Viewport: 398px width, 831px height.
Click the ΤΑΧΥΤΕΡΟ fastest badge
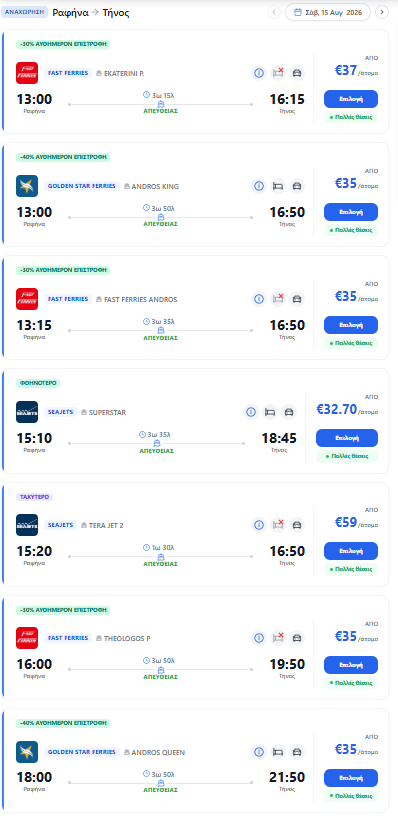(34, 497)
